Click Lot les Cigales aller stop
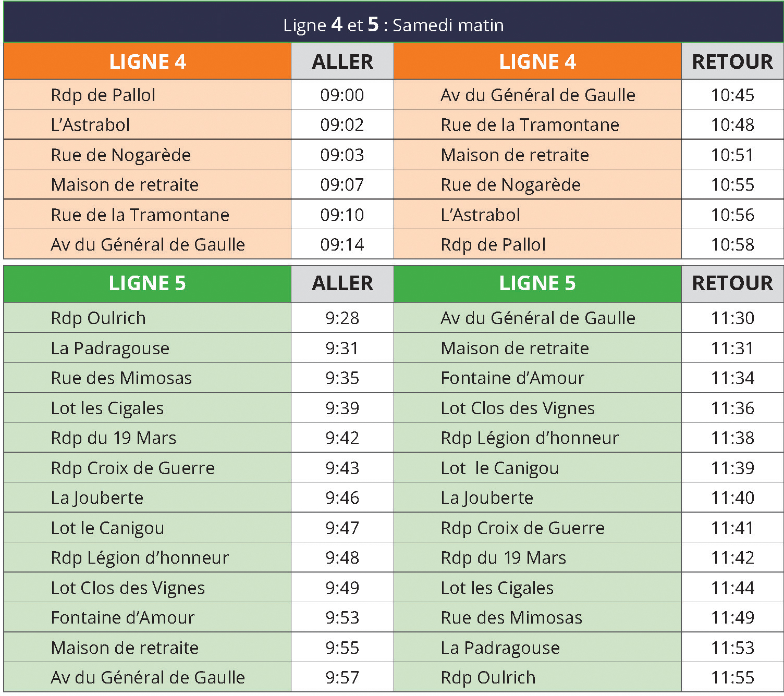Screen dimensions: 784x696 pos(107,408)
